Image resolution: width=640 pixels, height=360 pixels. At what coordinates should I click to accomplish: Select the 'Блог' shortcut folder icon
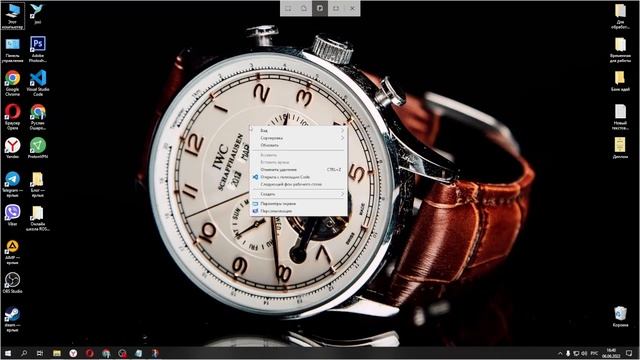(38, 184)
